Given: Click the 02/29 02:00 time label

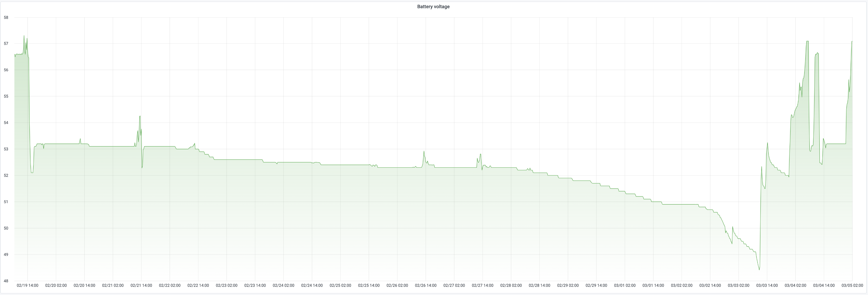Looking at the screenshot, I should point(568,285).
